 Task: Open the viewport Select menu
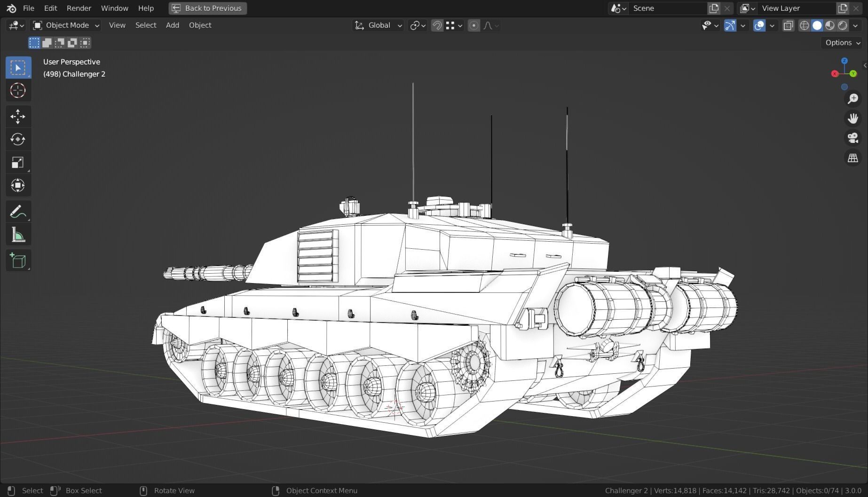[146, 25]
